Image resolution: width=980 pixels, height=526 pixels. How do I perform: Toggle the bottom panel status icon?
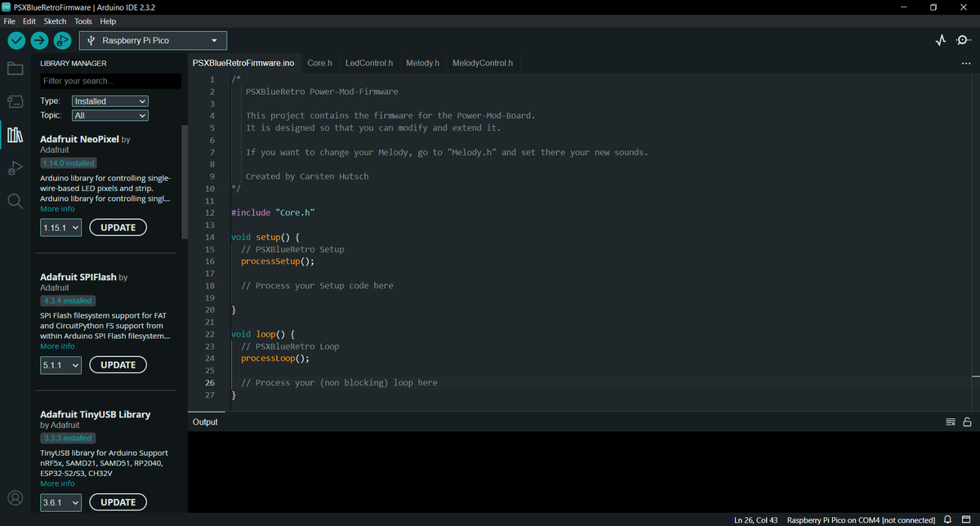click(966, 519)
